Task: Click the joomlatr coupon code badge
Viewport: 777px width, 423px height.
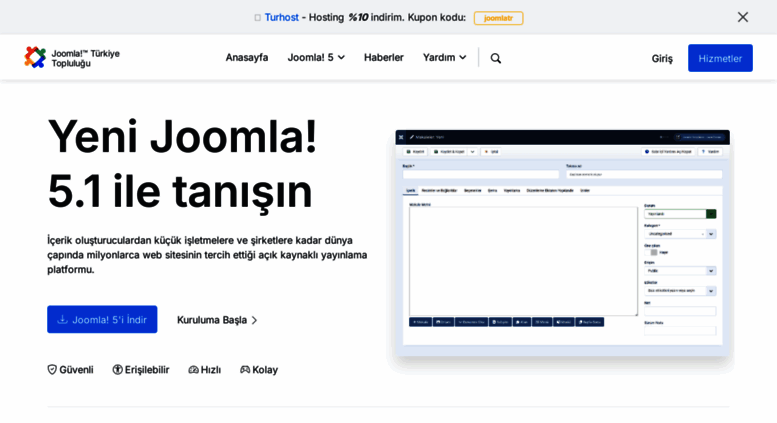Action: click(x=498, y=18)
